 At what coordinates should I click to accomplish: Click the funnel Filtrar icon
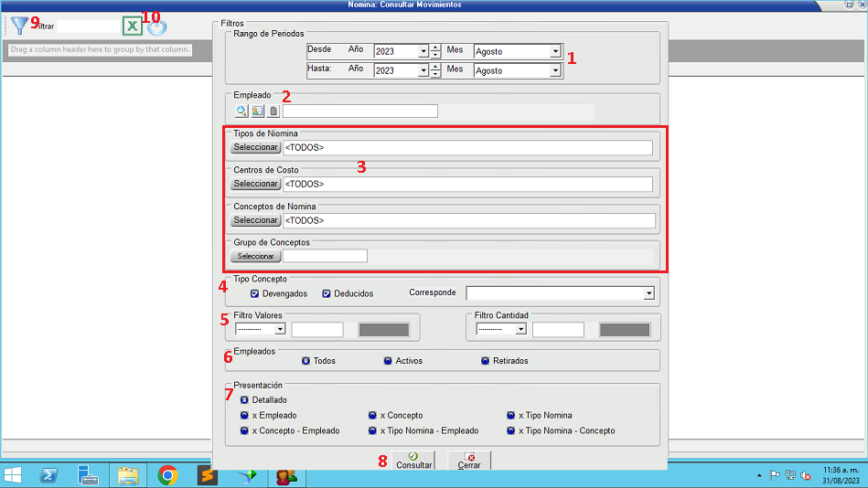20,26
